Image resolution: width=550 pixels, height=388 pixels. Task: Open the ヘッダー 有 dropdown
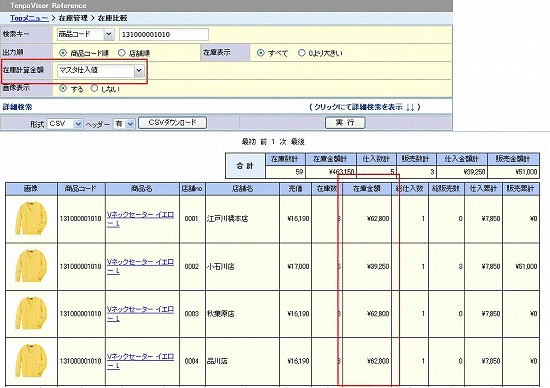[124, 123]
